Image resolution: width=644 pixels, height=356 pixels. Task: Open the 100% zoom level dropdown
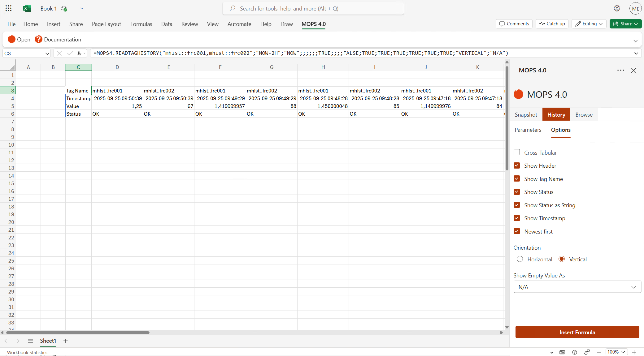(616, 352)
